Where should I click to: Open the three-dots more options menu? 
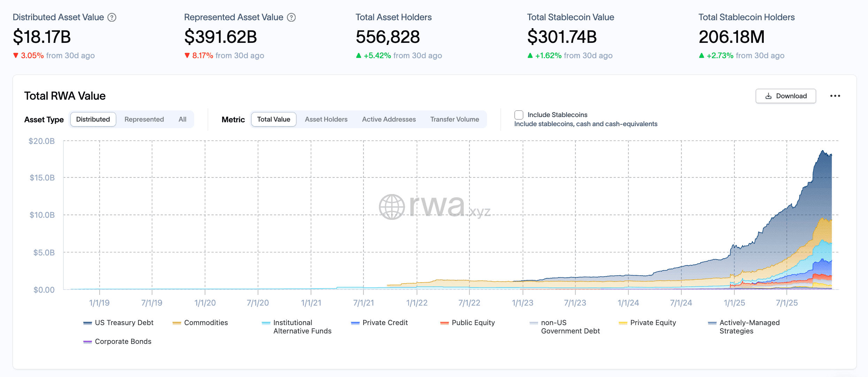(835, 96)
